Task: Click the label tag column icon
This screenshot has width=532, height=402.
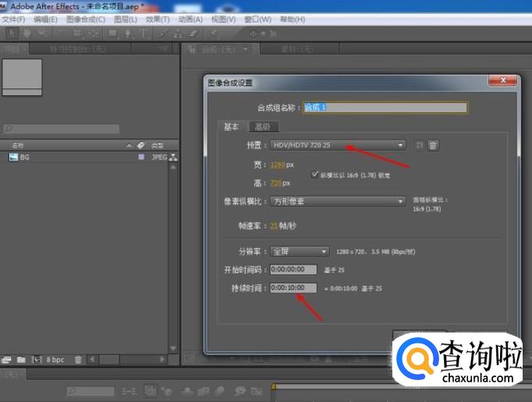Action: click(141, 146)
